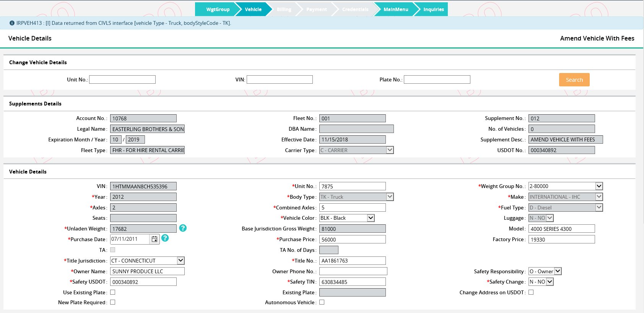Open the Credentials step

(x=355, y=9)
